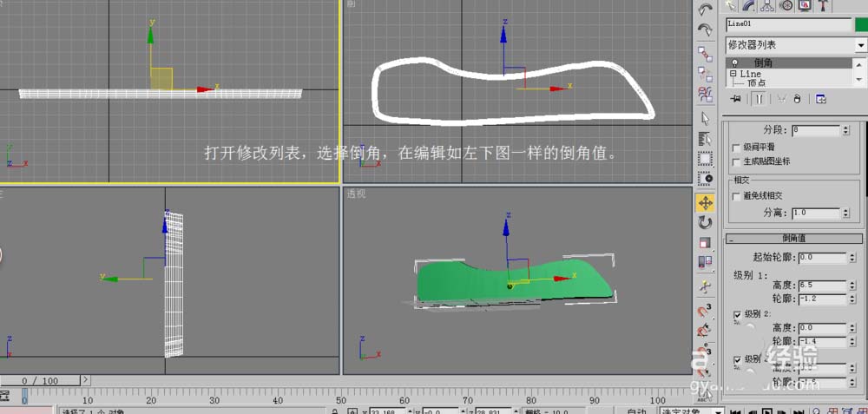
Task: Select the Select and Link tool
Action: click(705, 54)
